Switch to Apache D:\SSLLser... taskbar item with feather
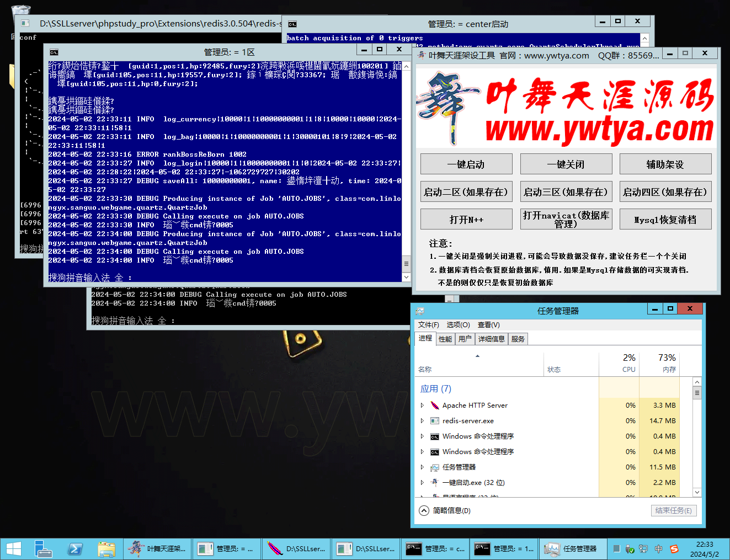This screenshot has width=730, height=560. tap(296, 549)
